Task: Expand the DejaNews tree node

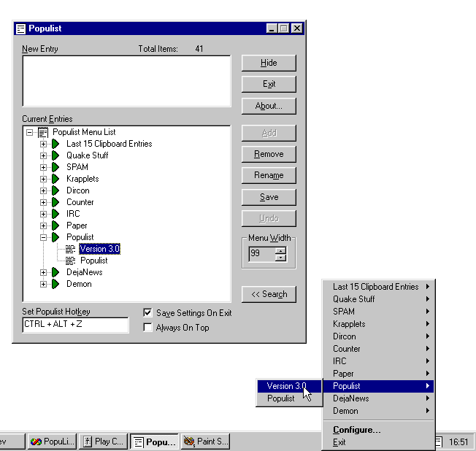Action: pyautogui.click(x=43, y=272)
